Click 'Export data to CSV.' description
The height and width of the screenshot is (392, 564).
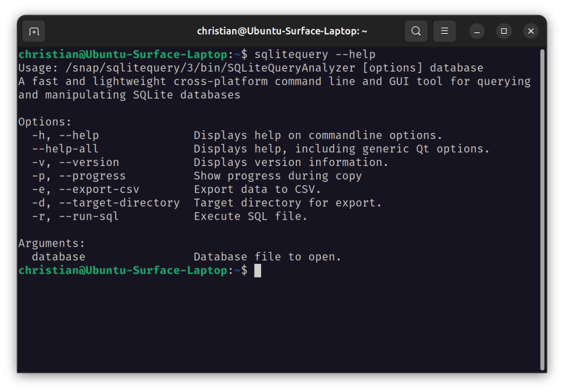point(257,189)
